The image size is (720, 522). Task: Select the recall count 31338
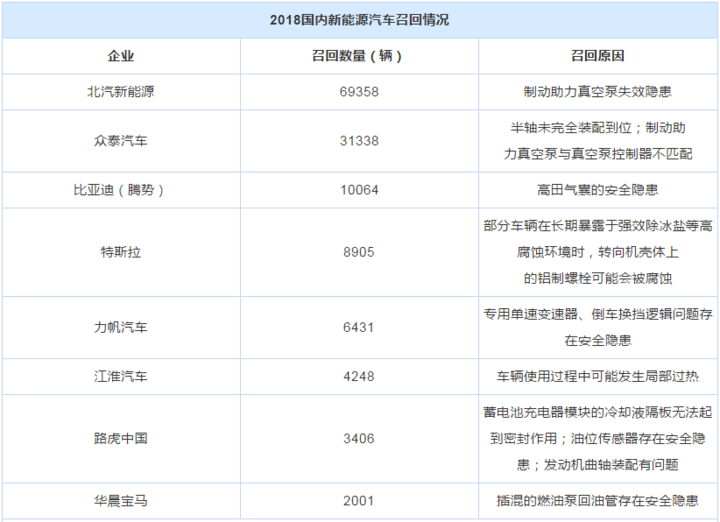pyautogui.click(x=359, y=141)
